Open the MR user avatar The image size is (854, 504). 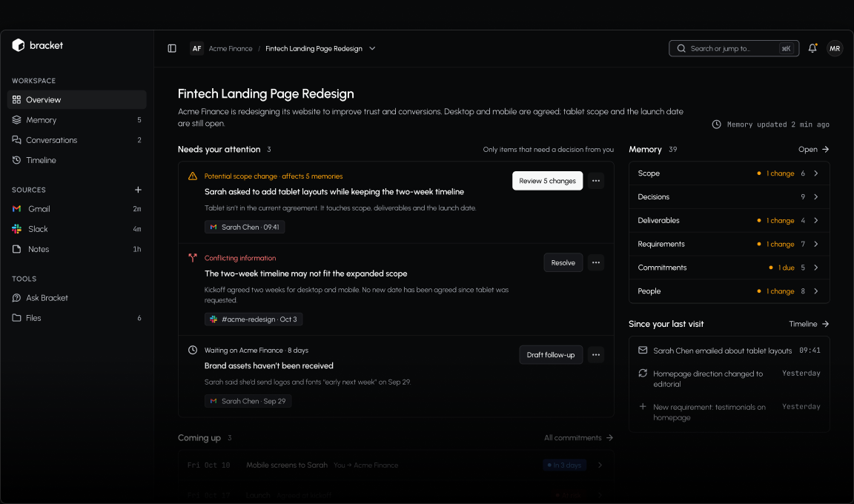pyautogui.click(x=835, y=48)
